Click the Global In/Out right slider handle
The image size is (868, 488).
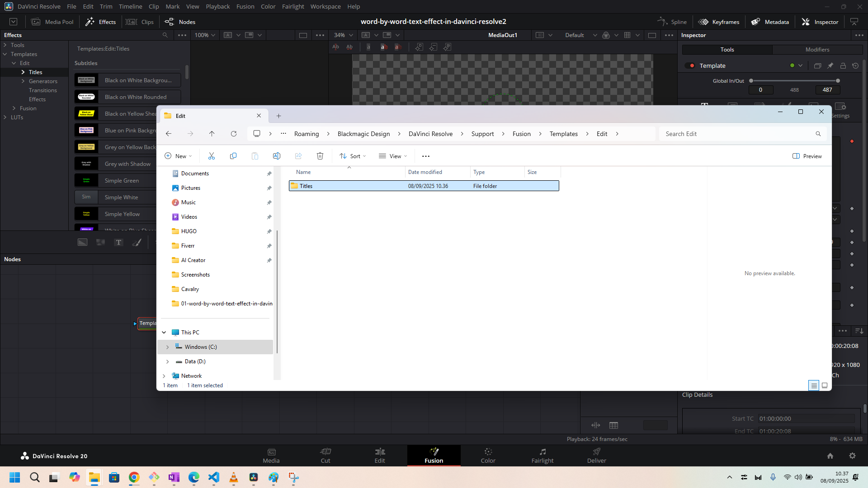coord(838,81)
